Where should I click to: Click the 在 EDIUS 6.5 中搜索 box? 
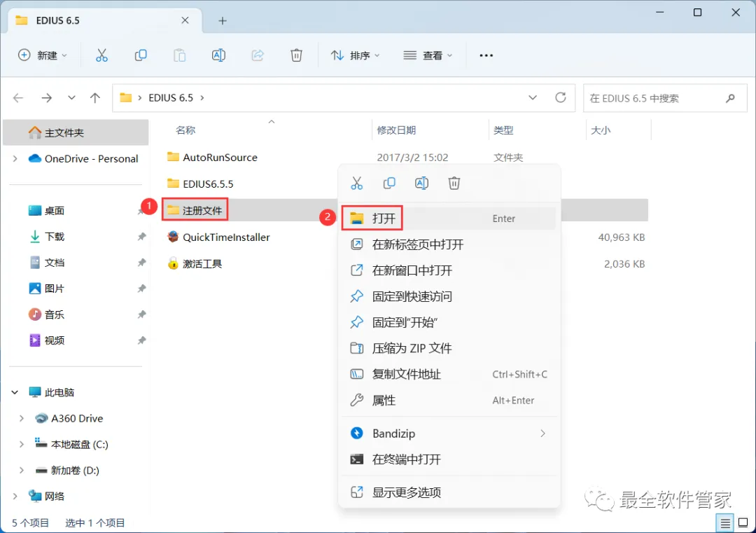(665, 98)
